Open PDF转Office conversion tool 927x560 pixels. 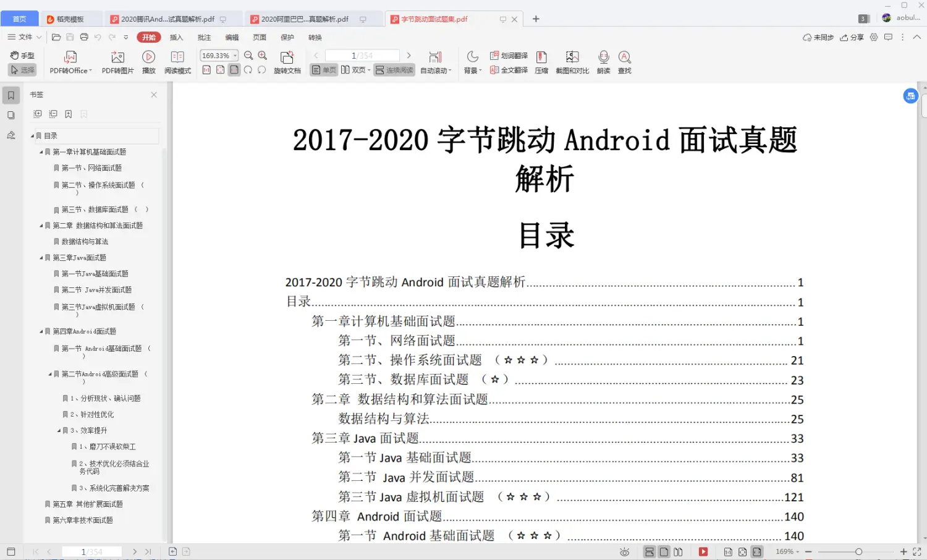[x=70, y=61]
